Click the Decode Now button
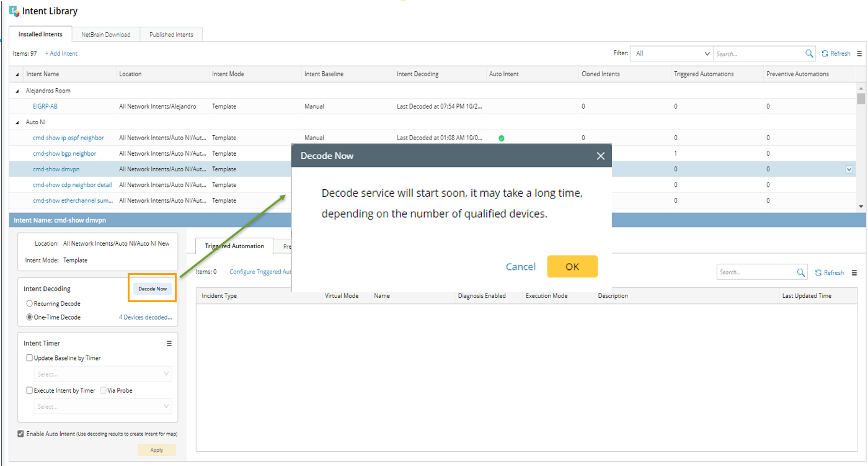Screen dimensions: 868x466 pyautogui.click(x=153, y=289)
